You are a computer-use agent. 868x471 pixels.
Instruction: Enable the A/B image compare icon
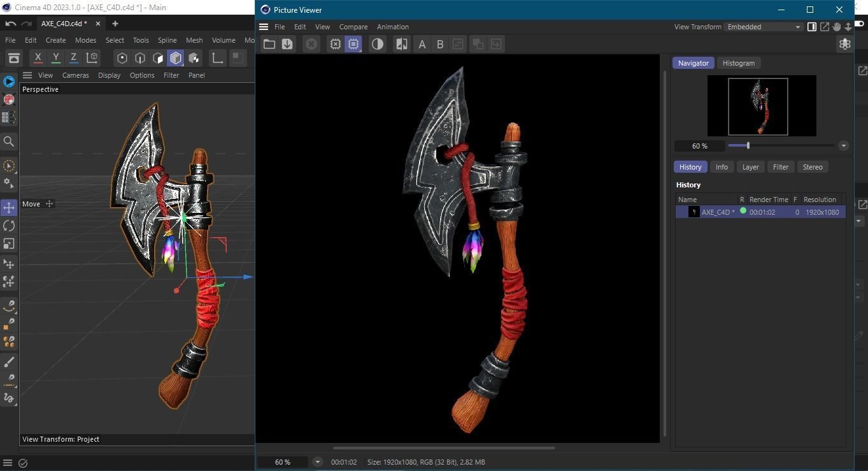click(401, 43)
